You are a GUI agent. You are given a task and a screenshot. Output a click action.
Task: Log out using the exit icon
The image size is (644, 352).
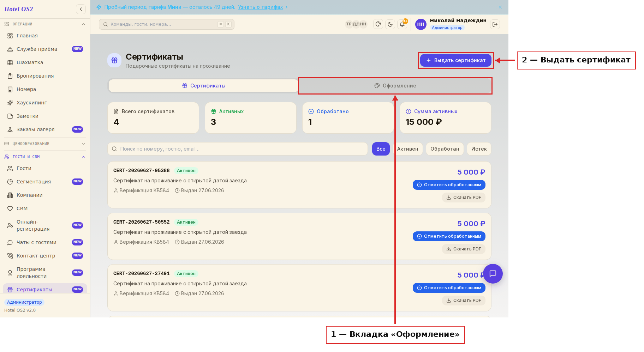coord(495,24)
